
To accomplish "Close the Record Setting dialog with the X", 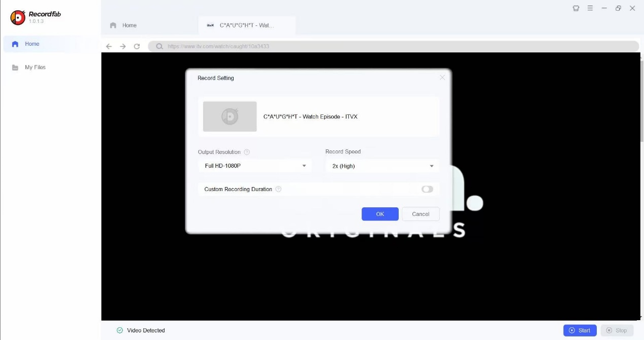I will pyautogui.click(x=442, y=77).
